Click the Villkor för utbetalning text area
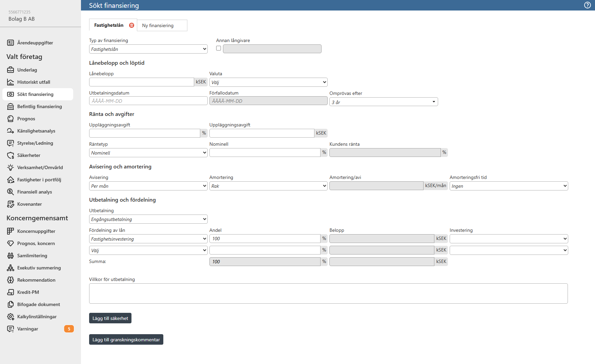Screen dimensions: 595x364 (328, 294)
